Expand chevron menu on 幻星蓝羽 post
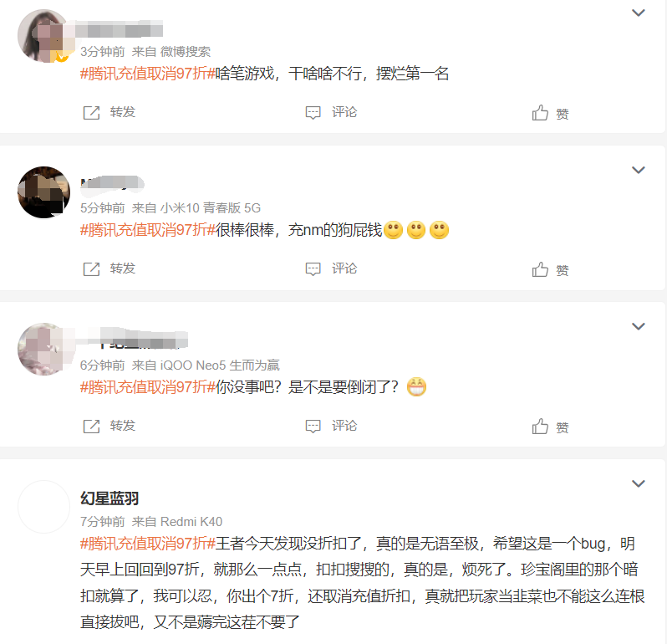 click(x=638, y=483)
